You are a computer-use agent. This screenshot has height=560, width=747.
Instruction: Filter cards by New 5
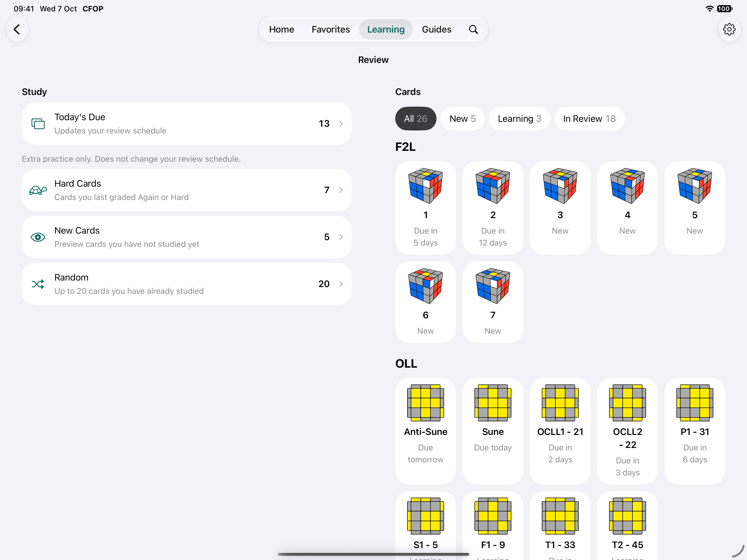coord(462,119)
